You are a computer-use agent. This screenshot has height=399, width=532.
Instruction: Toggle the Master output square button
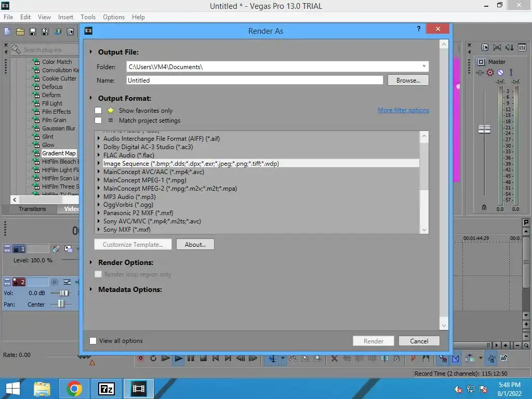click(481, 62)
